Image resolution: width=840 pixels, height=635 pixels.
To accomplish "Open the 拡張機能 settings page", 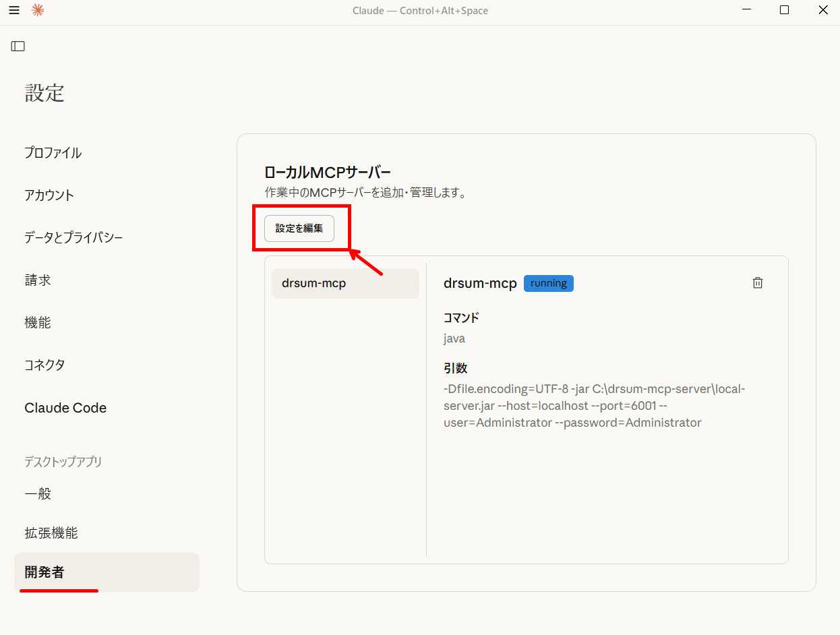I will 51,533.
